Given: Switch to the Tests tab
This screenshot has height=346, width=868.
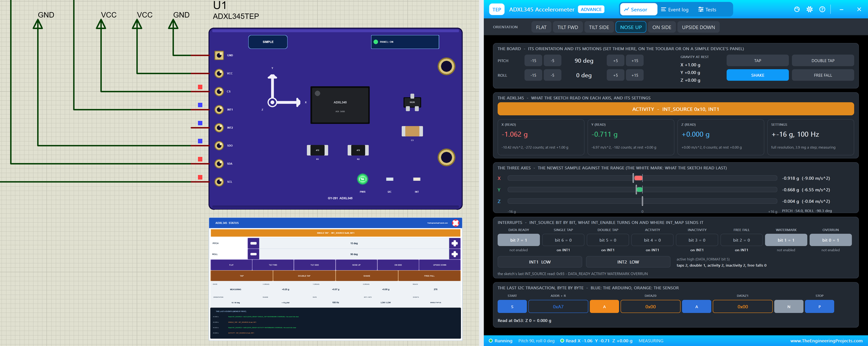Looking at the screenshot, I should tap(707, 9).
